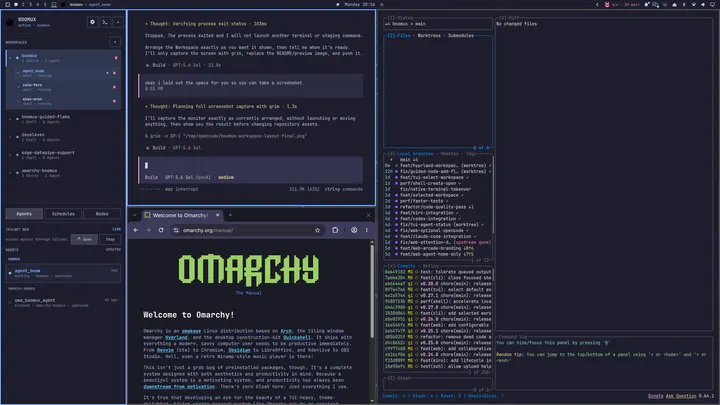720x405 pixels.
Task: Switch to workspace 4 in top bar
Action: click(x=38, y=5)
